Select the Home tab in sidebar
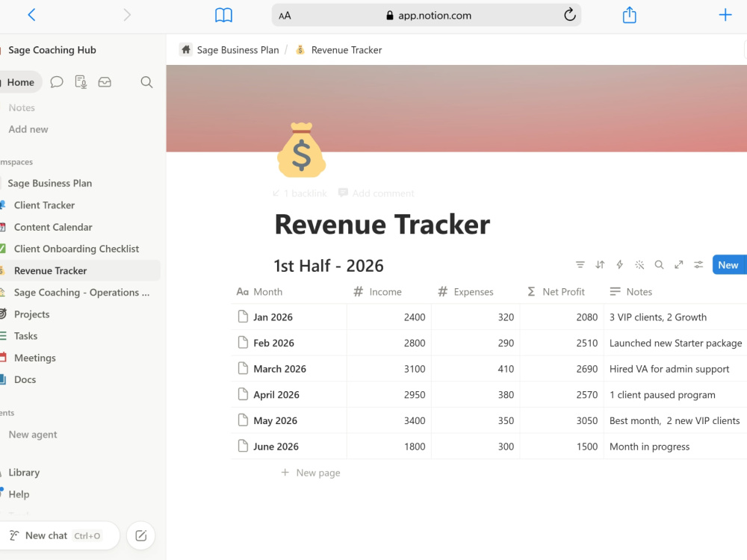This screenshot has height=560, width=747. coord(20,82)
